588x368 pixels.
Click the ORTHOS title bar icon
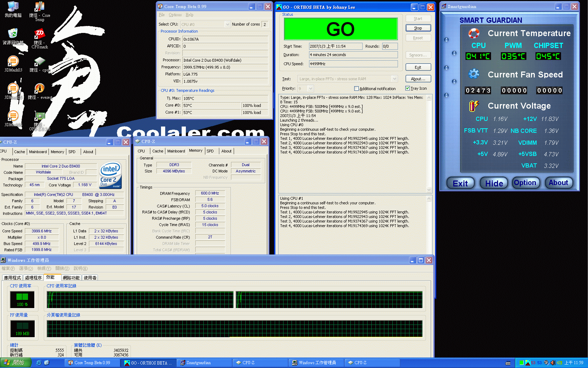[x=279, y=7]
